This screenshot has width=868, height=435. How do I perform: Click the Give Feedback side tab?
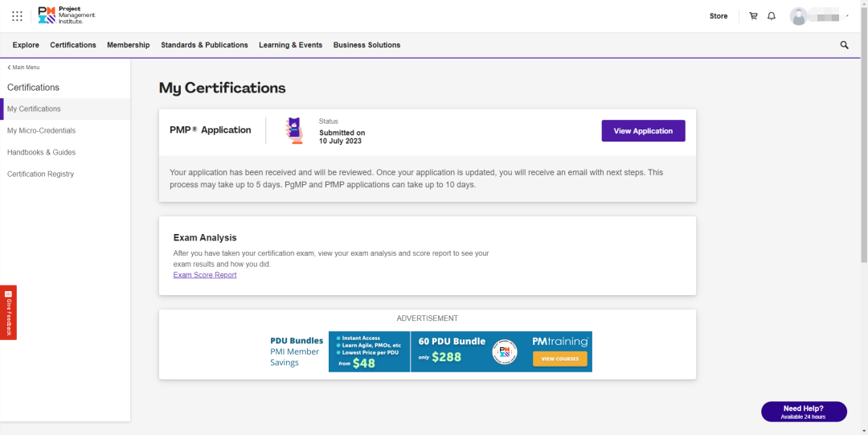[x=8, y=313]
